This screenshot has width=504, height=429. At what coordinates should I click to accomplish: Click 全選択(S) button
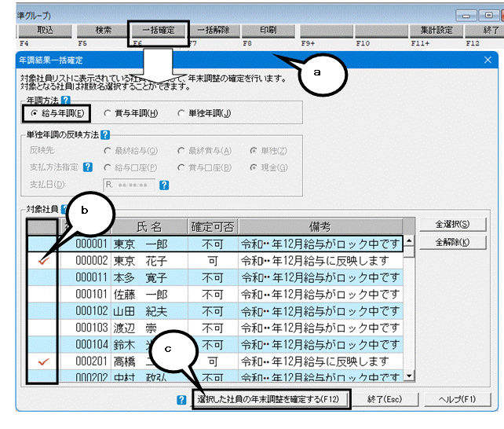click(x=452, y=224)
